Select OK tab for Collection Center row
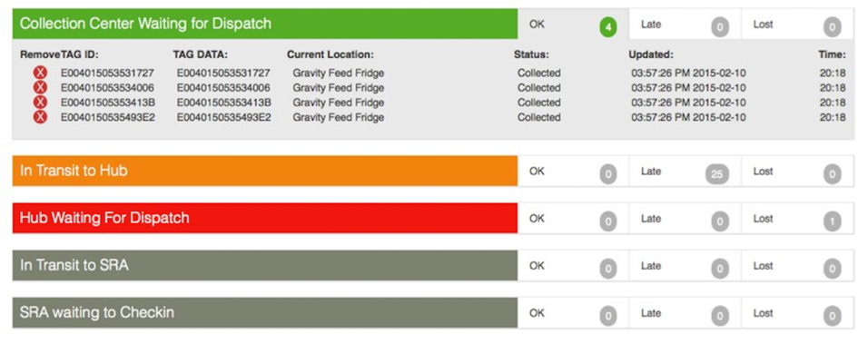 573,24
